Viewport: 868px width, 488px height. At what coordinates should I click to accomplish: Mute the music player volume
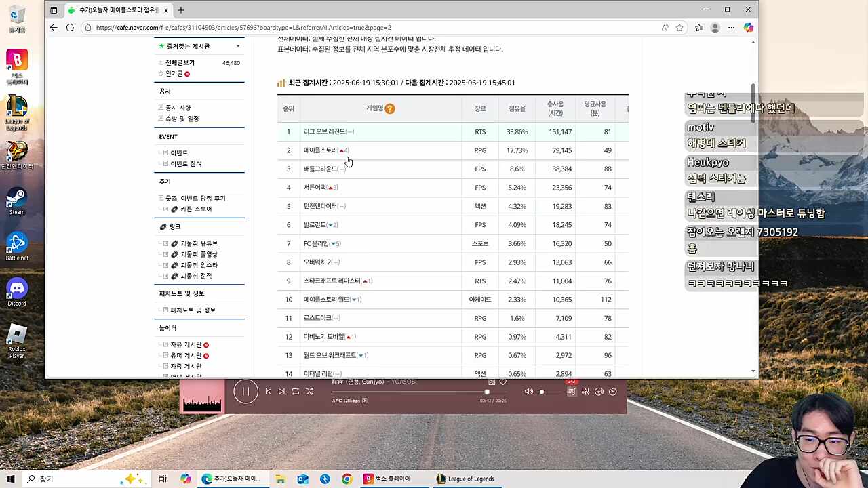(x=529, y=391)
